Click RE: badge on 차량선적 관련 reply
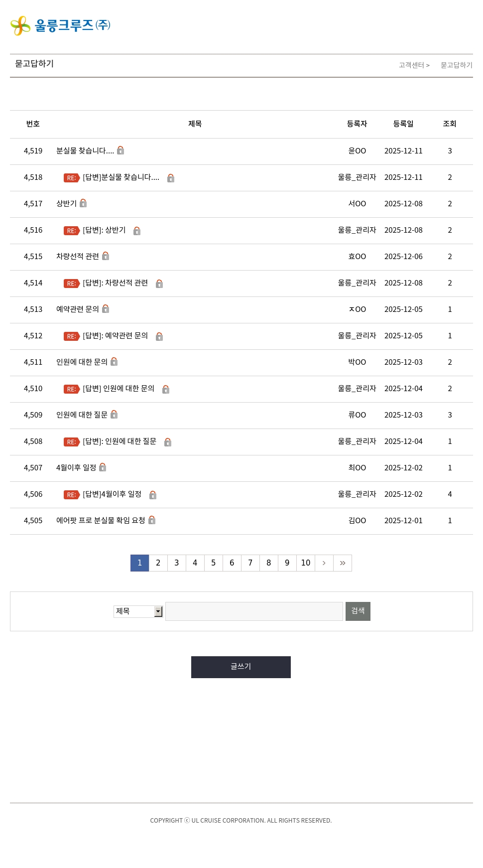This screenshot has width=483, height=868. coord(72,284)
